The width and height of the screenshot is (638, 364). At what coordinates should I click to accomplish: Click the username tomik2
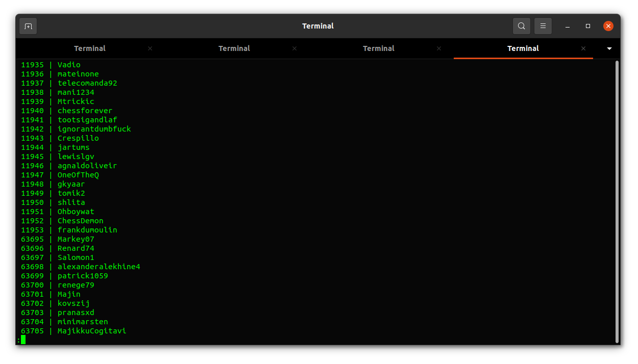point(71,193)
